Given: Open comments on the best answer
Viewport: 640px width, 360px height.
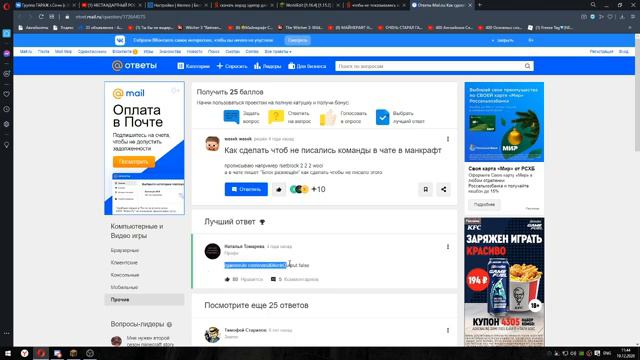Looking at the screenshot, I should [x=294, y=279].
